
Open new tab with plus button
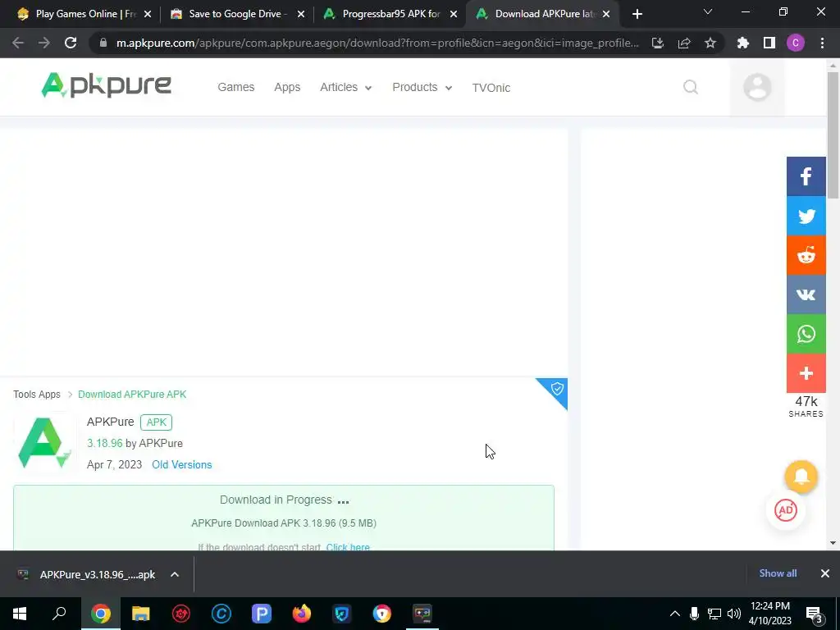pyautogui.click(x=637, y=14)
